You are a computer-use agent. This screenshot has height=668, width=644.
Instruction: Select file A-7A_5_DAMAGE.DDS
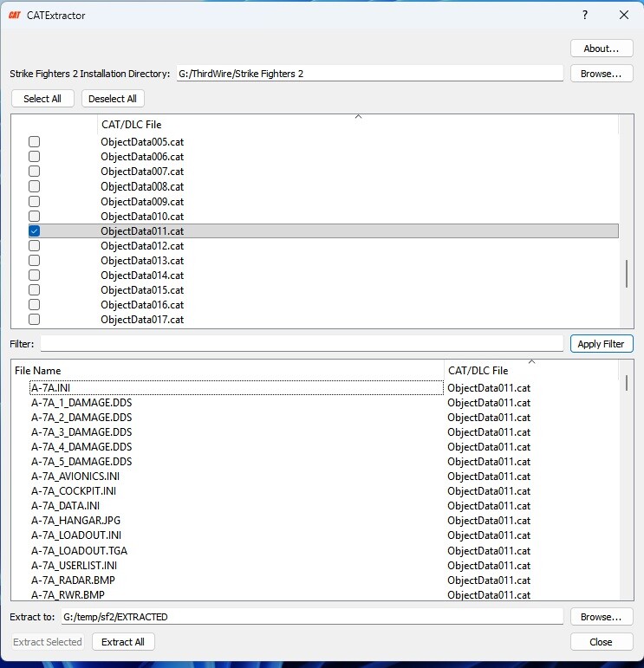(81, 462)
